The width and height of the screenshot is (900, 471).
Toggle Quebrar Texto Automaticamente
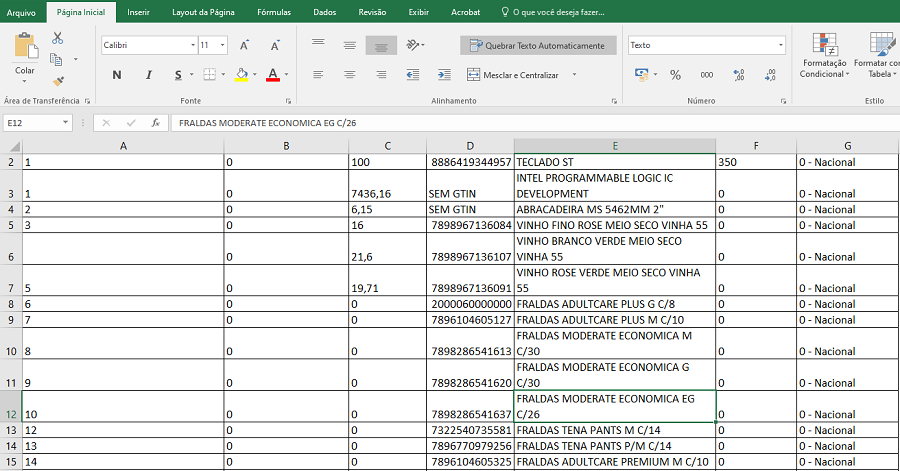click(x=538, y=45)
